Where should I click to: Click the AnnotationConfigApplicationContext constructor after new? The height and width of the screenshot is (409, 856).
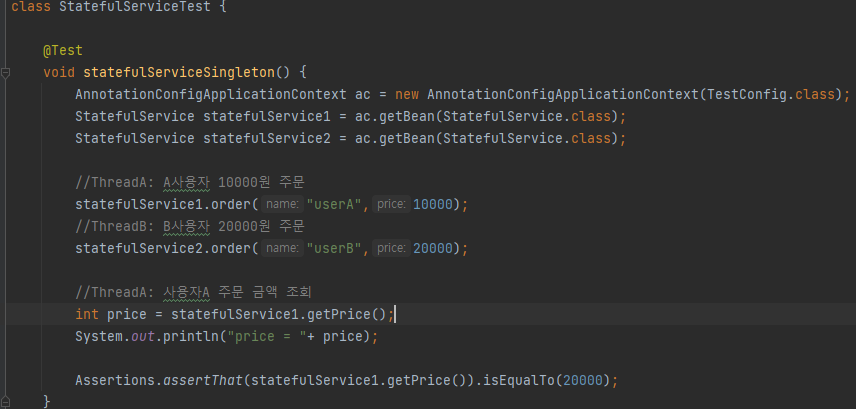563,94
